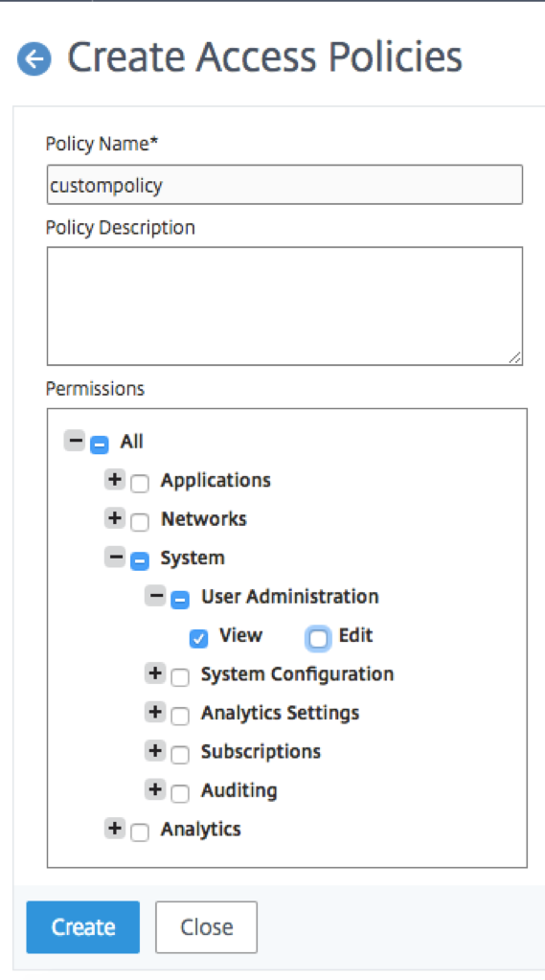
Task: Collapse the User Administration node
Action: pyautogui.click(x=155, y=595)
